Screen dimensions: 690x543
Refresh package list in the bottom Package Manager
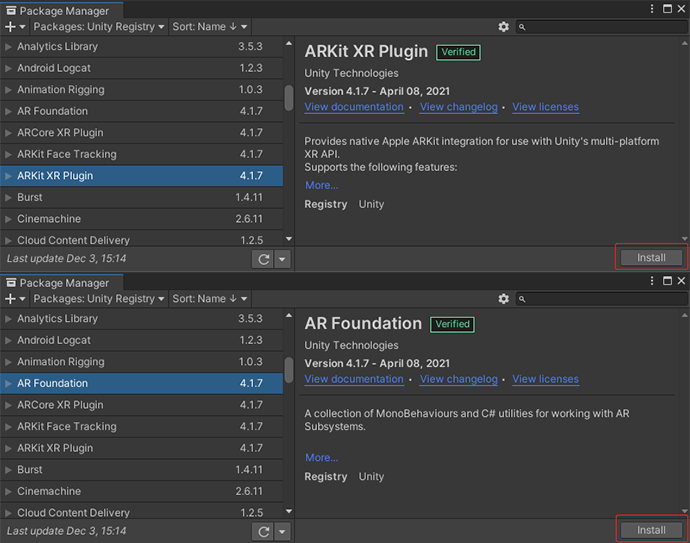[x=263, y=532]
